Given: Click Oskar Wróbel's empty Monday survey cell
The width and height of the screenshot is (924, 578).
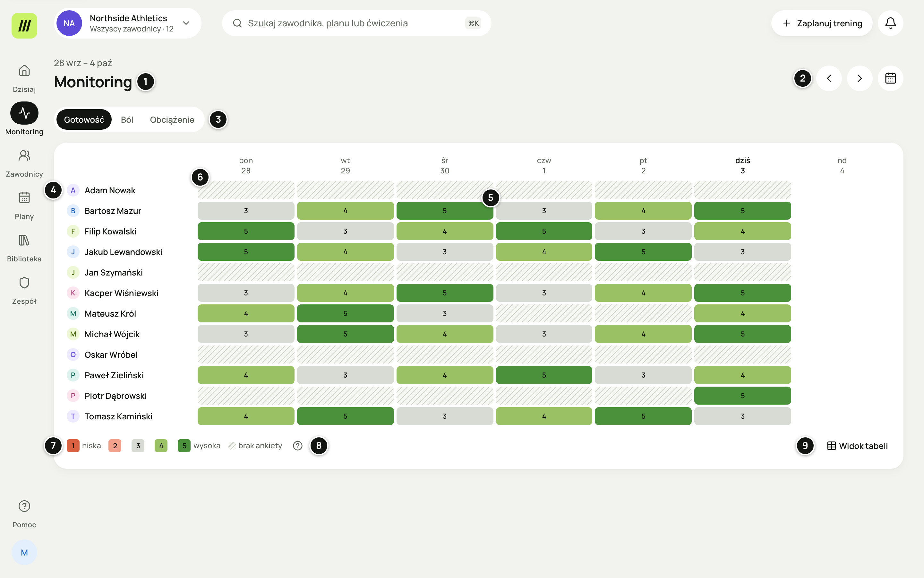Looking at the screenshot, I should pos(246,355).
